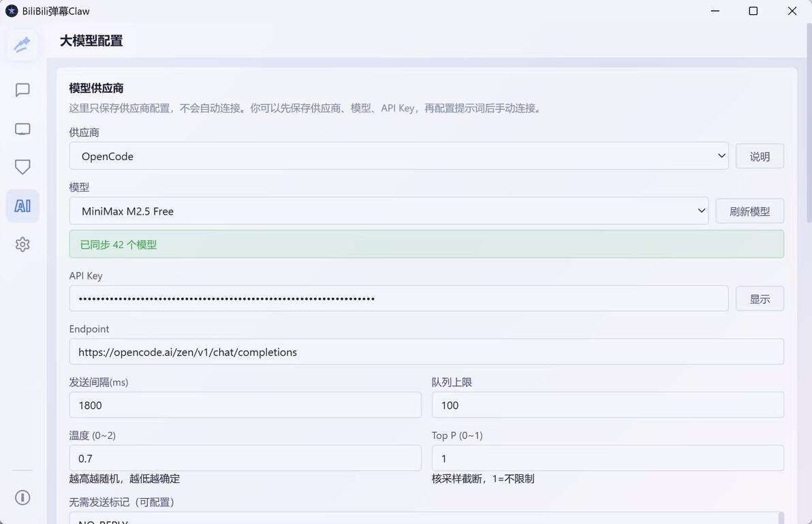
Task: Click the 越高越随机，越低越确定 hint
Action: [x=124, y=479]
